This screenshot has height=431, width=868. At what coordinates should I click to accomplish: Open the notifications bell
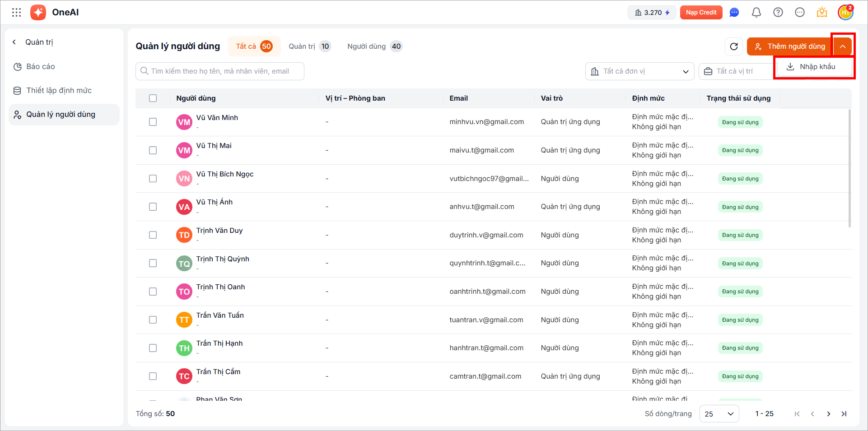pos(756,13)
